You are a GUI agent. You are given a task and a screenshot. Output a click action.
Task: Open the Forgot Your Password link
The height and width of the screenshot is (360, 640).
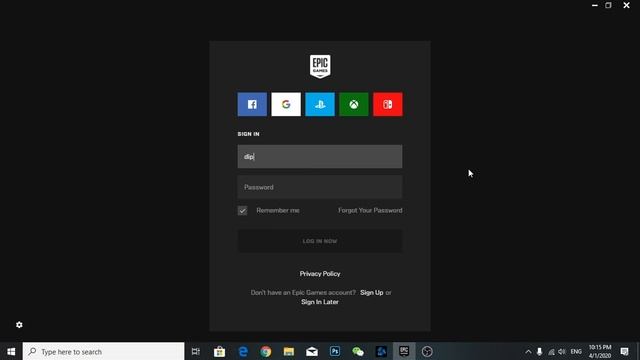pos(370,211)
